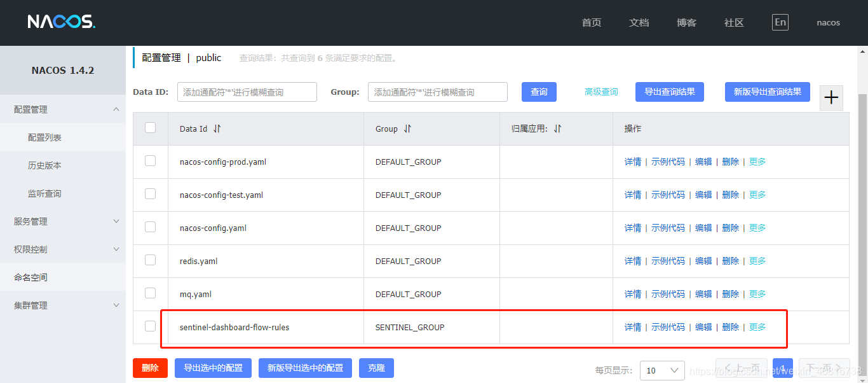Check the sentinel-dashboard-flow-rules row checkbox
The height and width of the screenshot is (383, 868).
pos(150,326)
